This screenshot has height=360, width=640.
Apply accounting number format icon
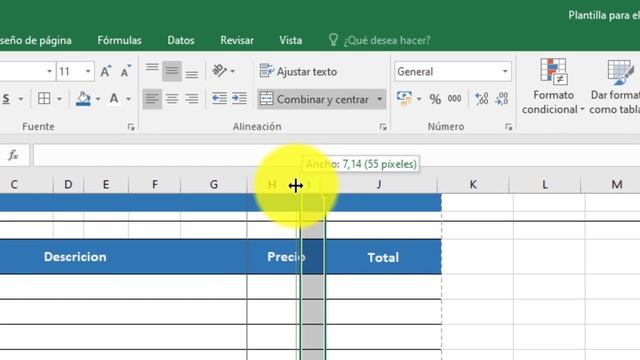[404, 99]
